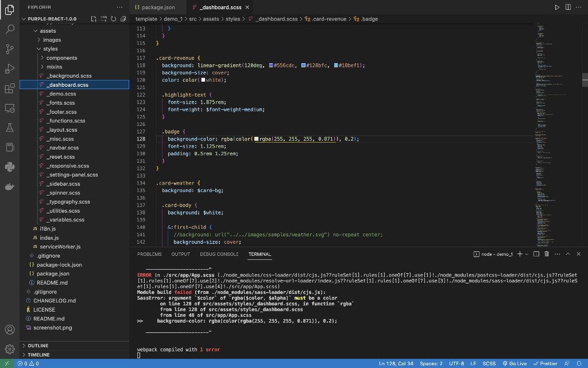Click the #18bef1 color swatch

336,66
